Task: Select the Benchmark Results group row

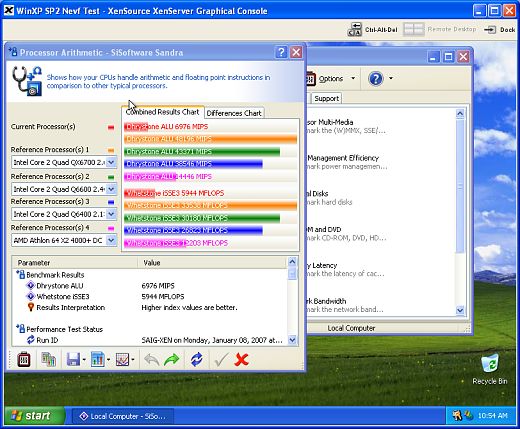Action: [149, 275]
